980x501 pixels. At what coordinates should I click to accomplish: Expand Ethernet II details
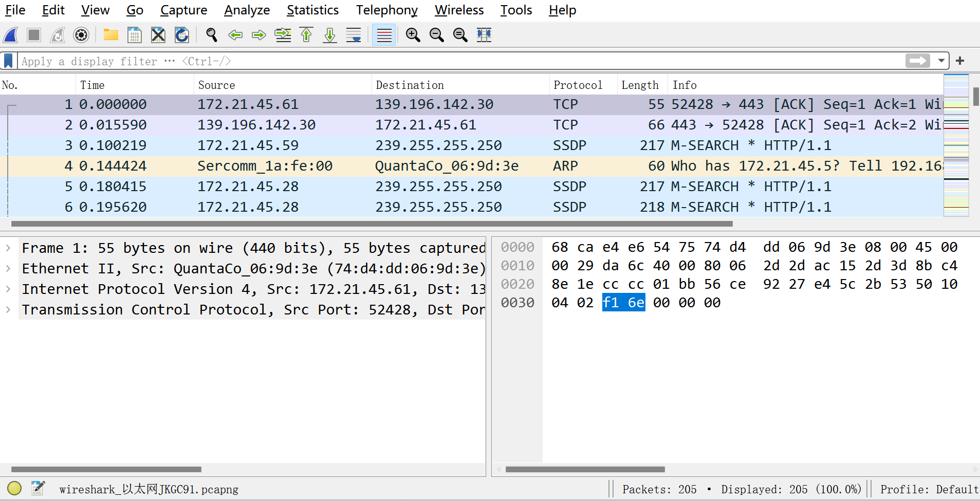click(8, 268)
